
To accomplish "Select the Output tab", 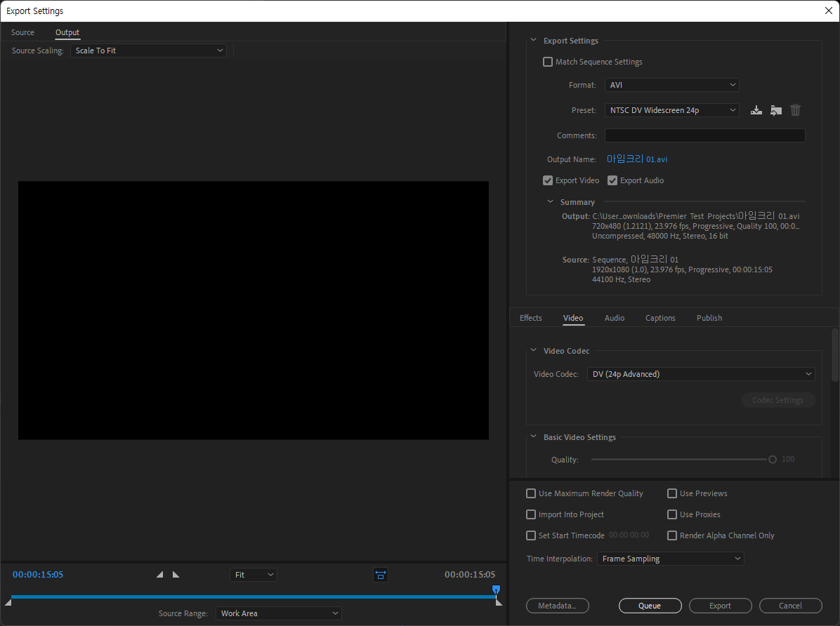I will click(x=67, y=33).
